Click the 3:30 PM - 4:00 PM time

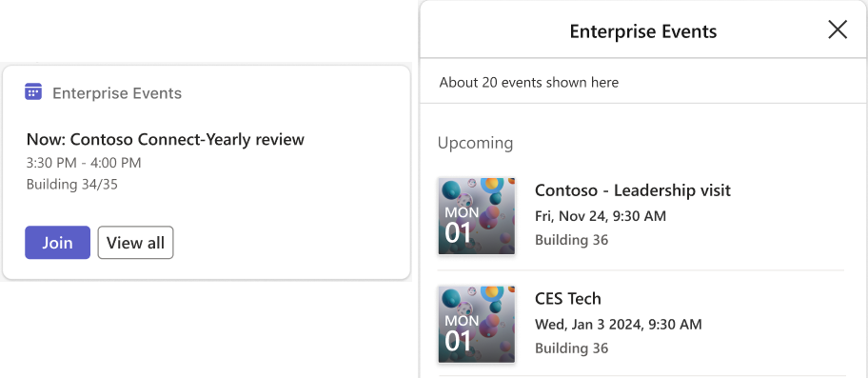point(84,163)
